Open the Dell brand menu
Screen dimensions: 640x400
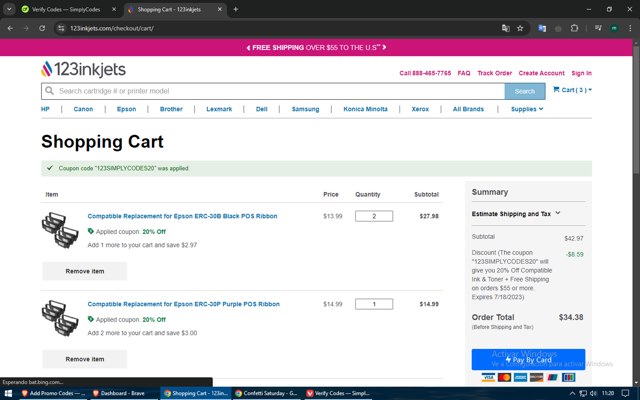tap(262, 109)
